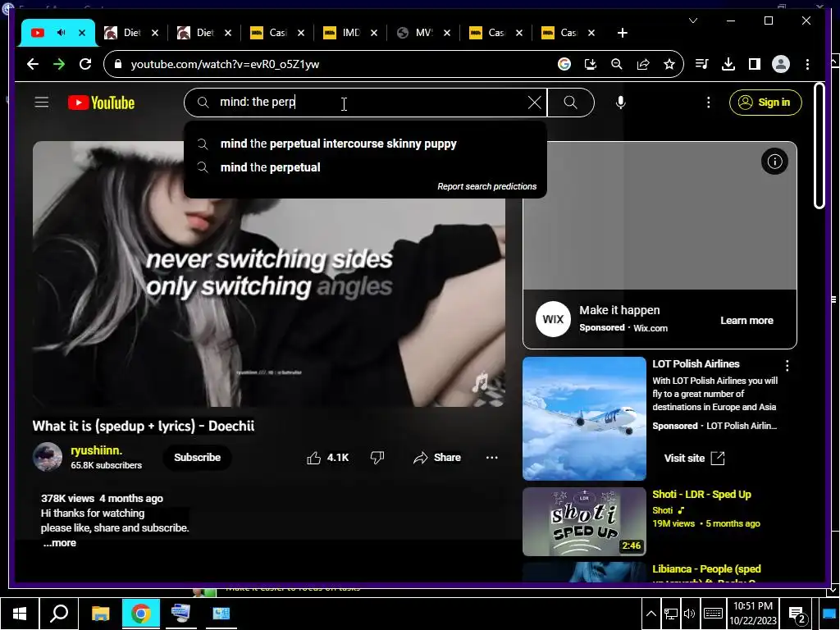Open Google icon in address bar
This screenshot has height=630, width=840.
point(564,64)
